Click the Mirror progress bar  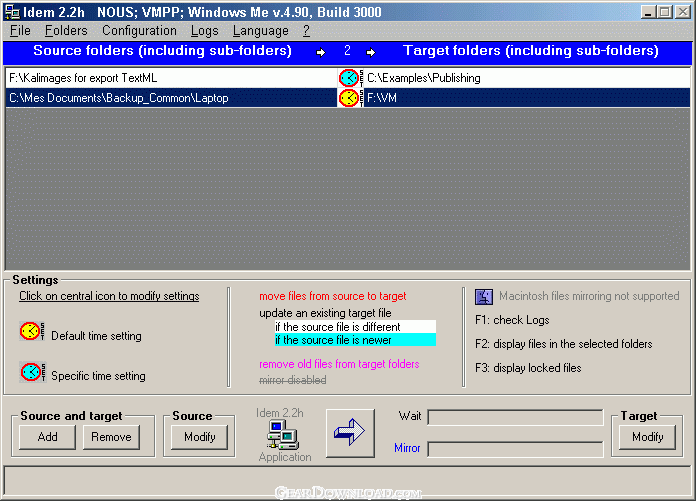click(x=515, y=449)
